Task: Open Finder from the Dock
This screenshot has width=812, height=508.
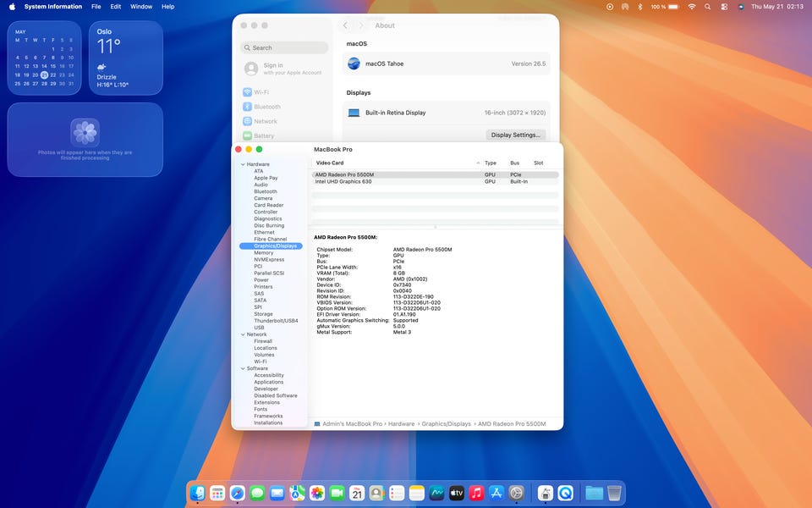Action: [x=197, y=493]
